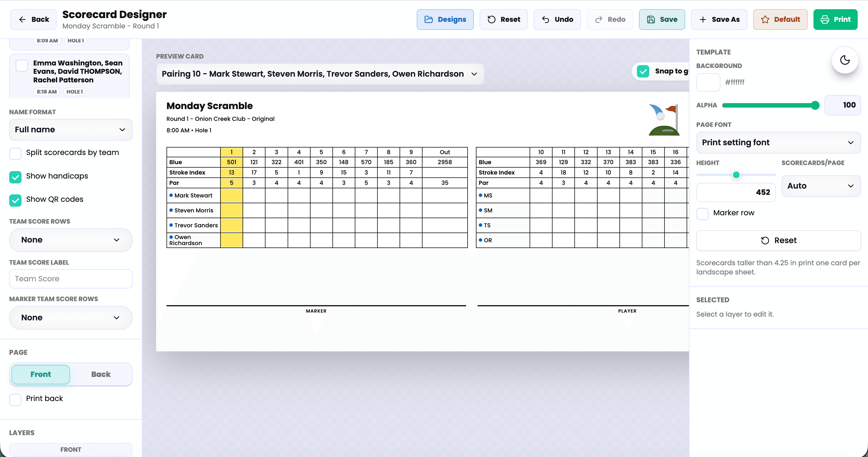Click the Reset button in top toolbar

[x=503, y=20]
